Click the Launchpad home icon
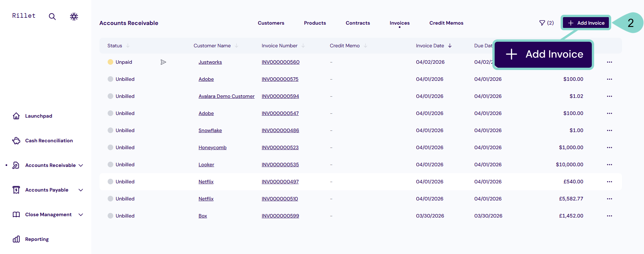 pyautogui.click(x=16, y=116)
